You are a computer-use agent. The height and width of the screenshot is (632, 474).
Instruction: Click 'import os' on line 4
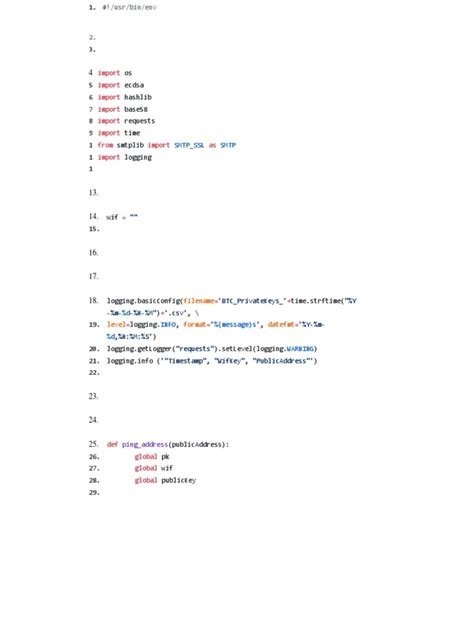pos(115,73)
